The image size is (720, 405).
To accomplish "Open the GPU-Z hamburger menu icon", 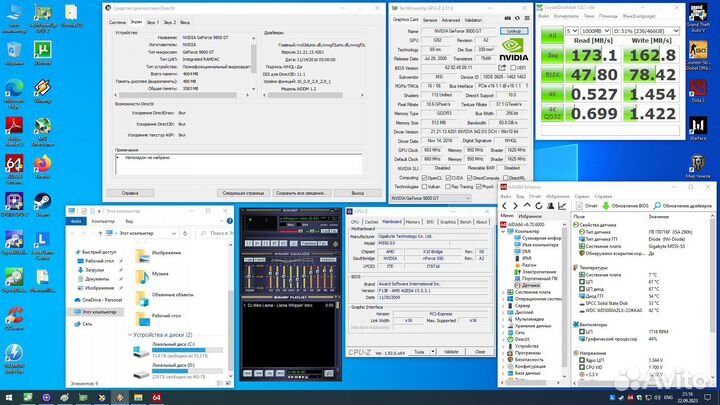I will (x=527, y=18).
